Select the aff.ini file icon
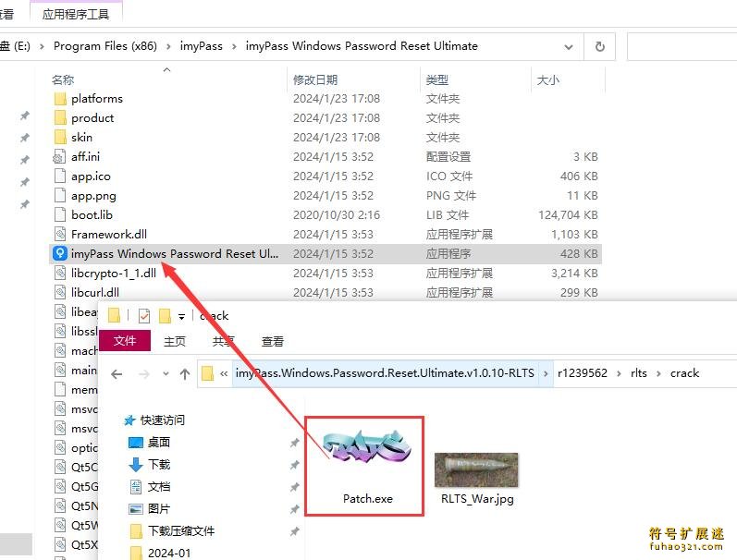 pyautogui.click(x=60, y=157)
